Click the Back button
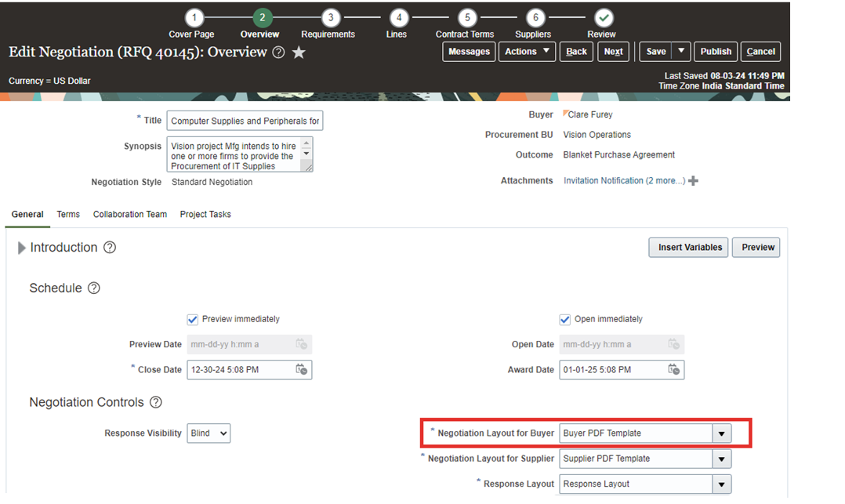Image resolution: width=845 pixels, height=504 pixels. [577, 52]
